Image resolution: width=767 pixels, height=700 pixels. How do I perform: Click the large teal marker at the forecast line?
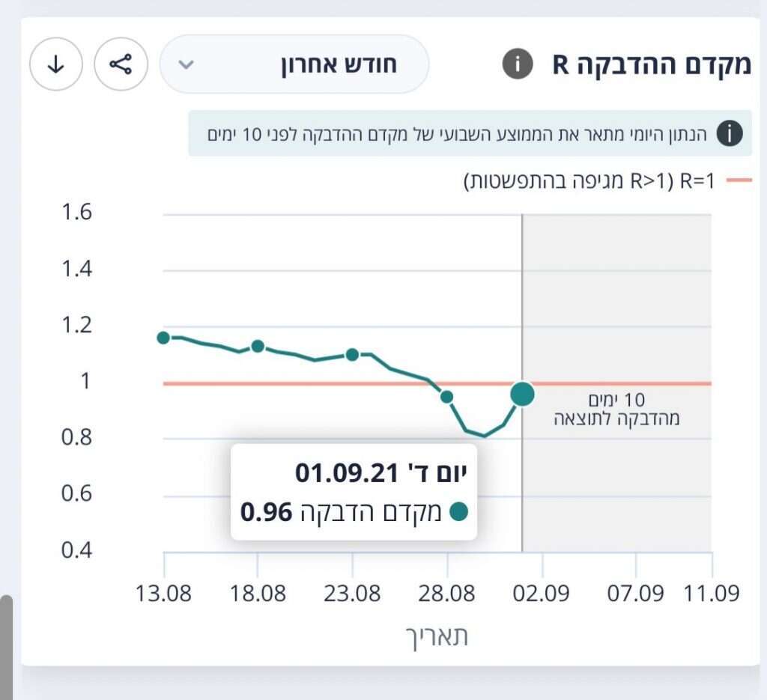pyautogui.click(x=522, y=393)
